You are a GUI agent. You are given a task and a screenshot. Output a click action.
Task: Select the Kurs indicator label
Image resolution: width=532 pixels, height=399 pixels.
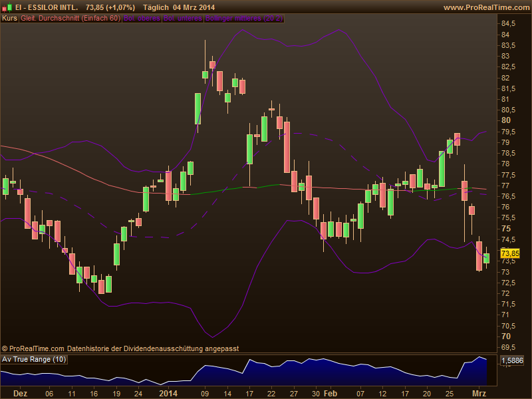(x=10, y=19)
